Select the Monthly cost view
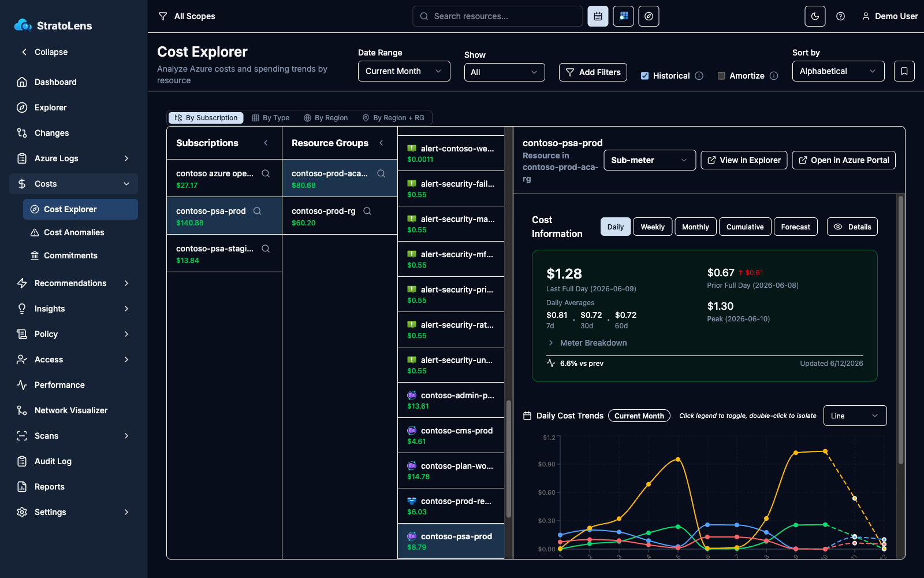The width and height of the screenshot is (924, 578). pos(695,227)
